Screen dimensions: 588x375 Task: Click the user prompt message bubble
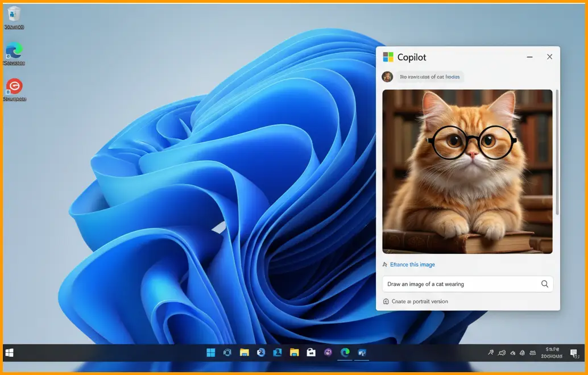pyautogui.click(x=430, y=77)
